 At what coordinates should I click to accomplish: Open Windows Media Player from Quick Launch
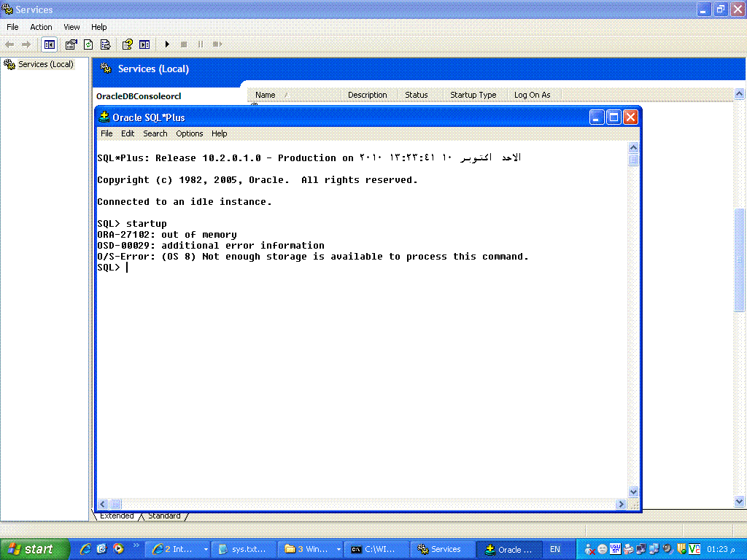click(118, 549)
